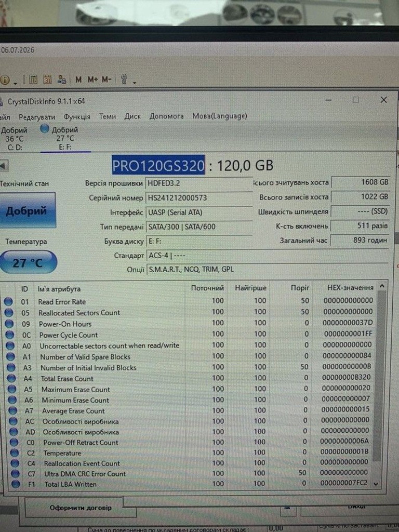399x532 pixels.
Task: Click the Оформити договір button in background window
Action: coord(81,508)
